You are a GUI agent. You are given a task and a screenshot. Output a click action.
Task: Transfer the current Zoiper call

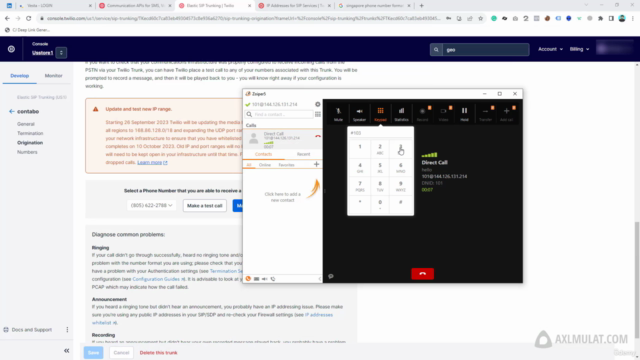pos(485,114)
